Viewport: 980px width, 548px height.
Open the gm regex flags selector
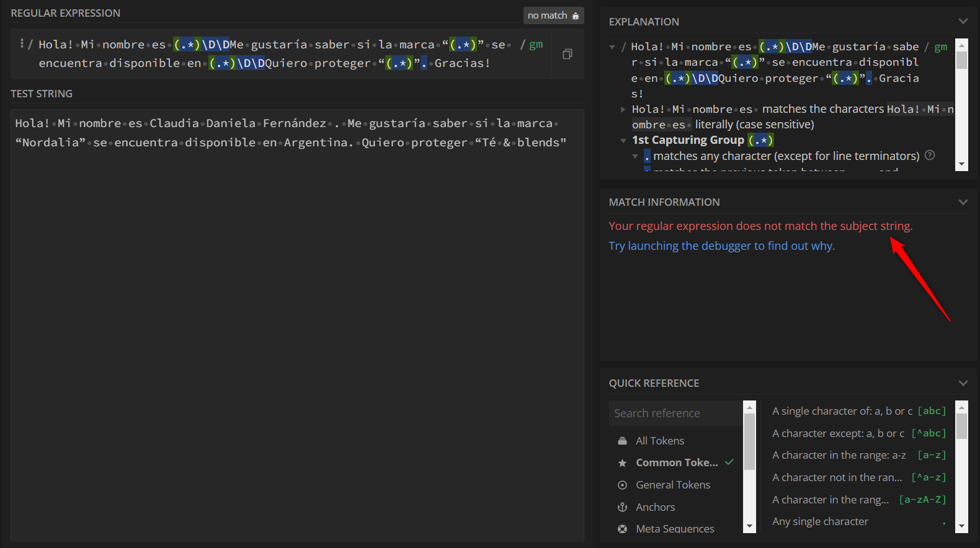536,45
